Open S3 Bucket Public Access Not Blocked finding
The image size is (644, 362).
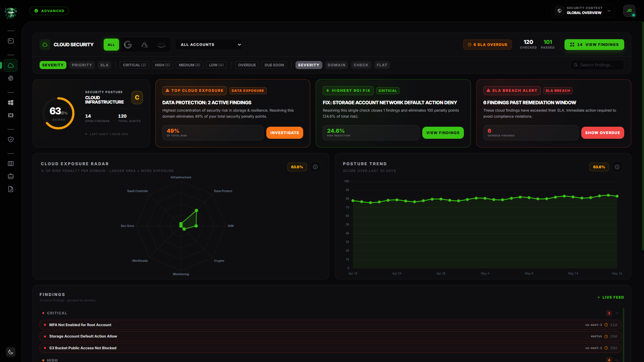[x=330, y=348]
